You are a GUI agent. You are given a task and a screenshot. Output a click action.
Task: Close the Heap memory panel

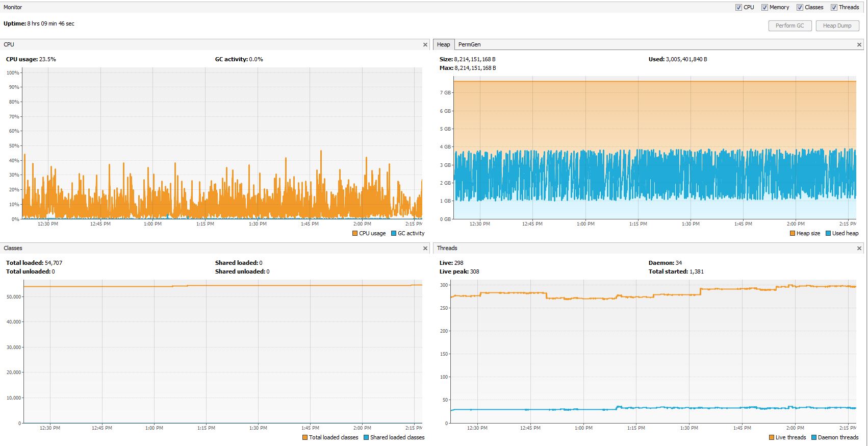click(859, 45)
